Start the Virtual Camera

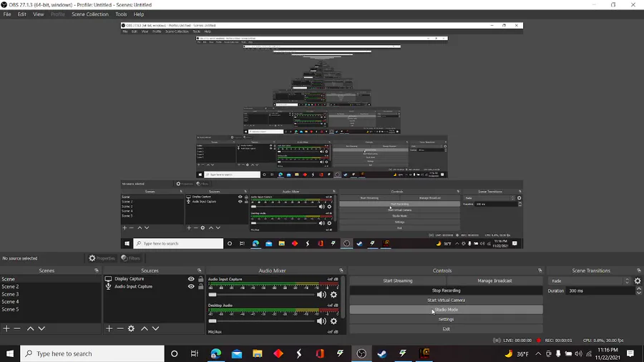pos(446,300)
